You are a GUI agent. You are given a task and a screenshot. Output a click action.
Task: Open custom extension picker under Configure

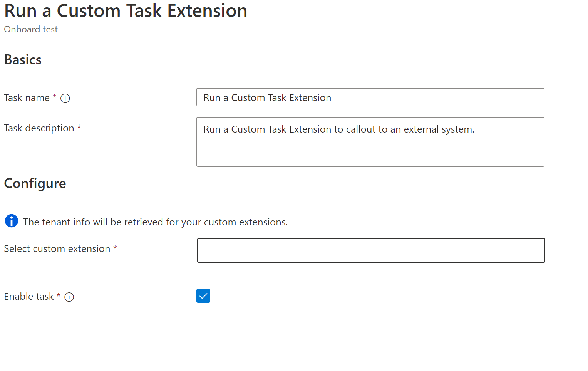371,250
